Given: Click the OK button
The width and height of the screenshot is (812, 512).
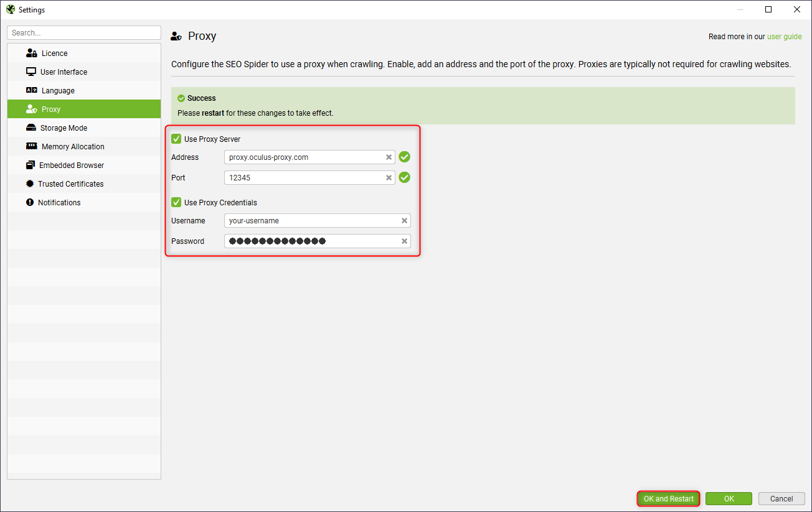Looking at the screenshot, I should click(729, 498).
